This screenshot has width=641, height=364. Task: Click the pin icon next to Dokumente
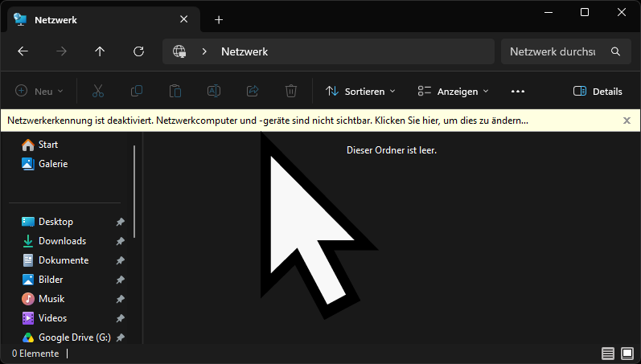120,260
